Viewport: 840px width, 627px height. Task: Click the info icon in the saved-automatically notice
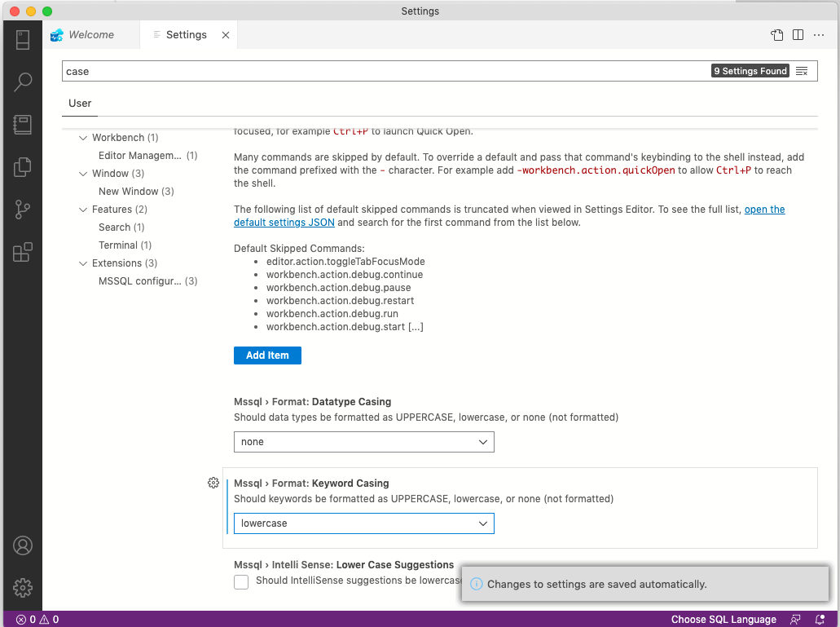pos(477,584)
